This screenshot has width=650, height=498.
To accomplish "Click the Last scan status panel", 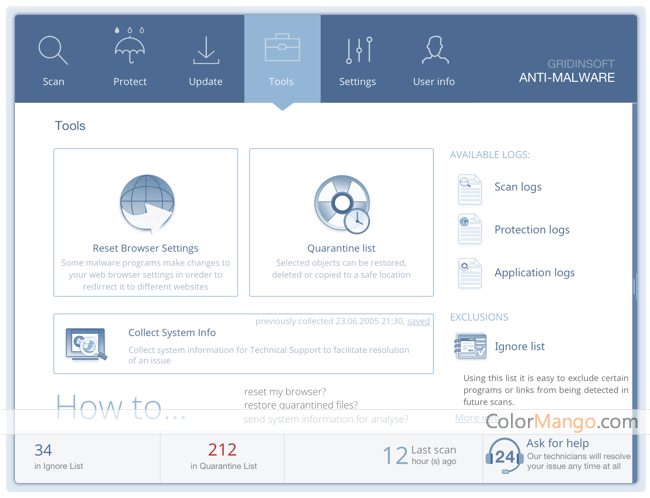I will point(419,456).
